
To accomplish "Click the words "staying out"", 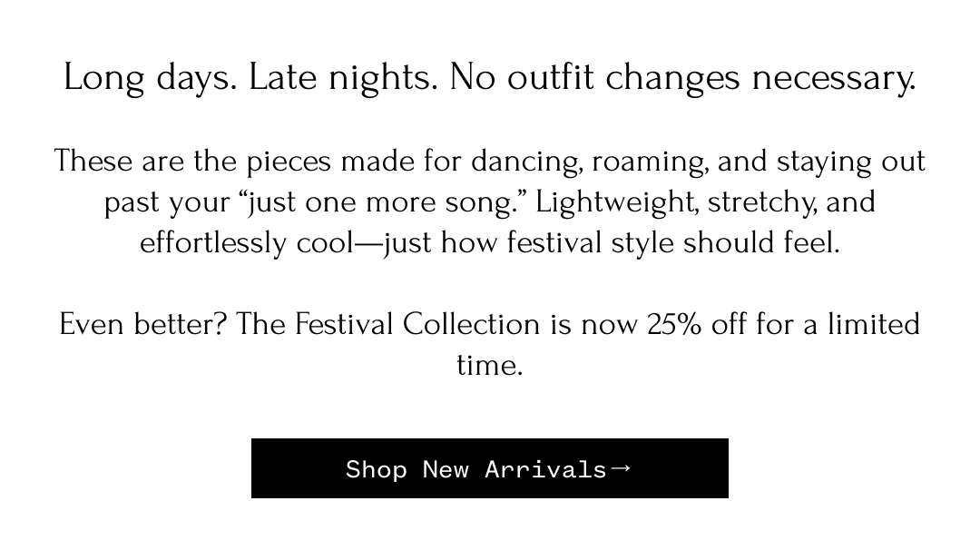I will [850, 162].
